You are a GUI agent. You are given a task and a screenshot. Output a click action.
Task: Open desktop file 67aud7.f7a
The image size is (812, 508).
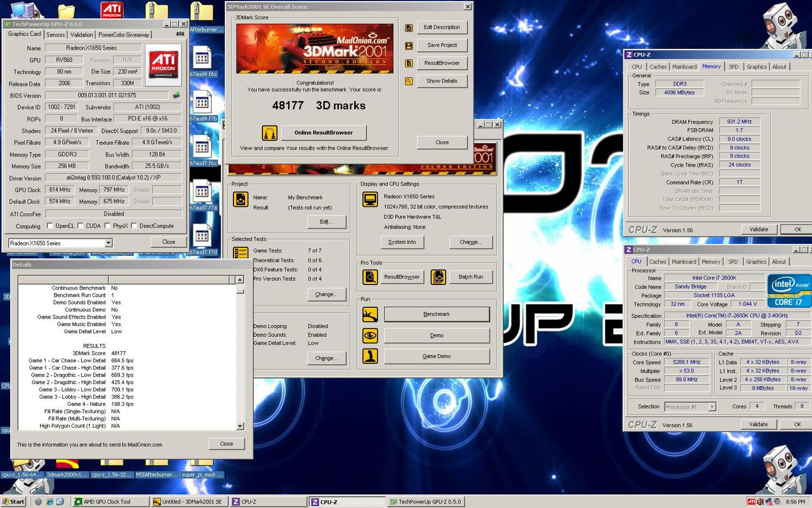202,195
